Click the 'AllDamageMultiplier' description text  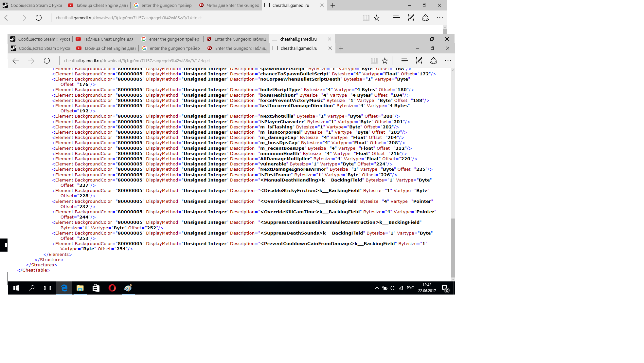coord(285,159)
